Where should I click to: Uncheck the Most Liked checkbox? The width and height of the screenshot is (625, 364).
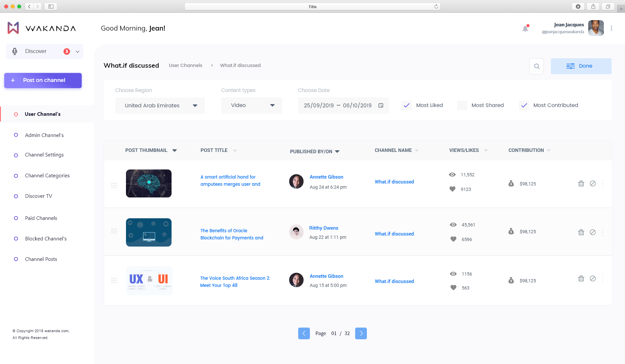point(407,105)
